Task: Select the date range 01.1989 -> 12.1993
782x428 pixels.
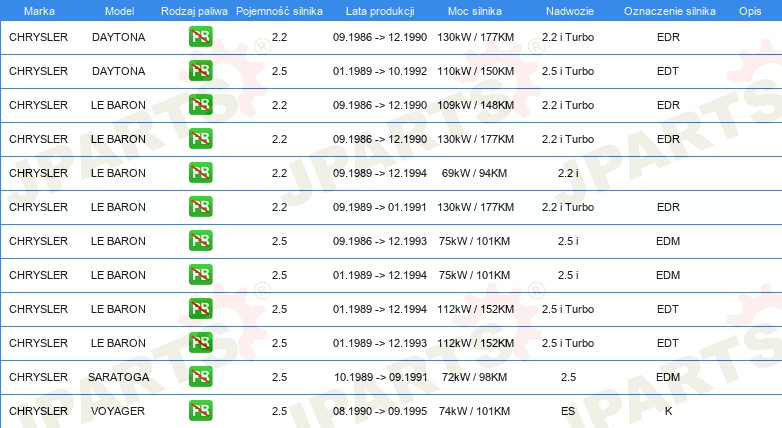Action: [380, 343]
